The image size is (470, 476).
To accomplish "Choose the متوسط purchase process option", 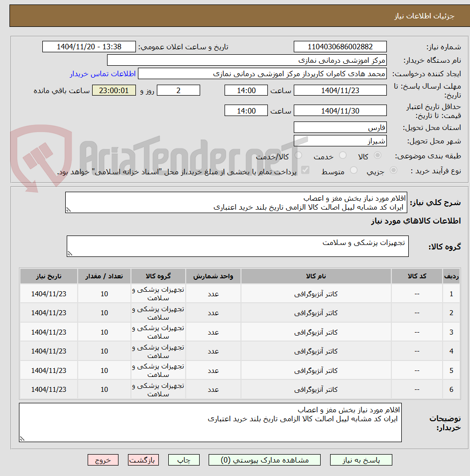I will tap(353, 170).
